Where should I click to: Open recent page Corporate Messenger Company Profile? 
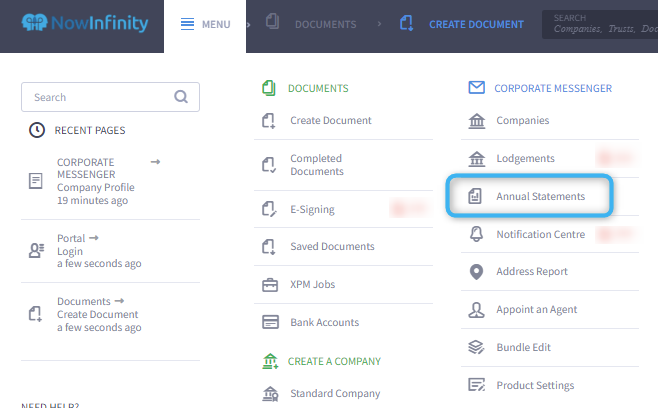tap(95, 181)
